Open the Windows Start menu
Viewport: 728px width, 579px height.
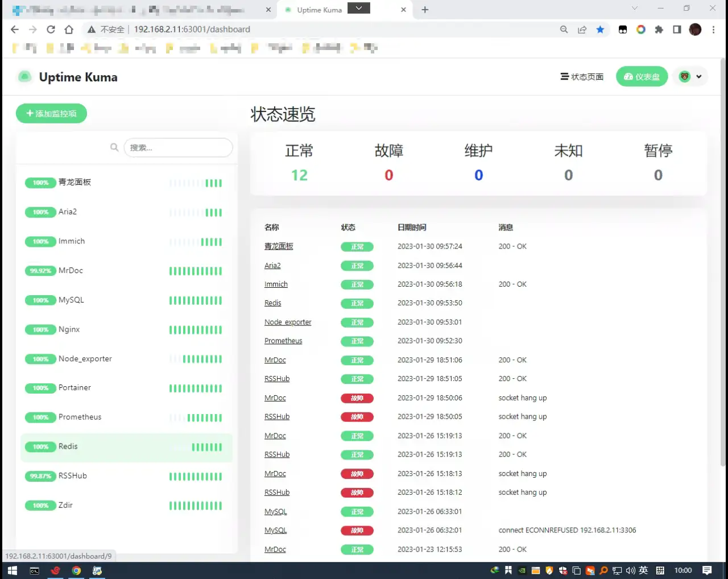tap(13, 570)
